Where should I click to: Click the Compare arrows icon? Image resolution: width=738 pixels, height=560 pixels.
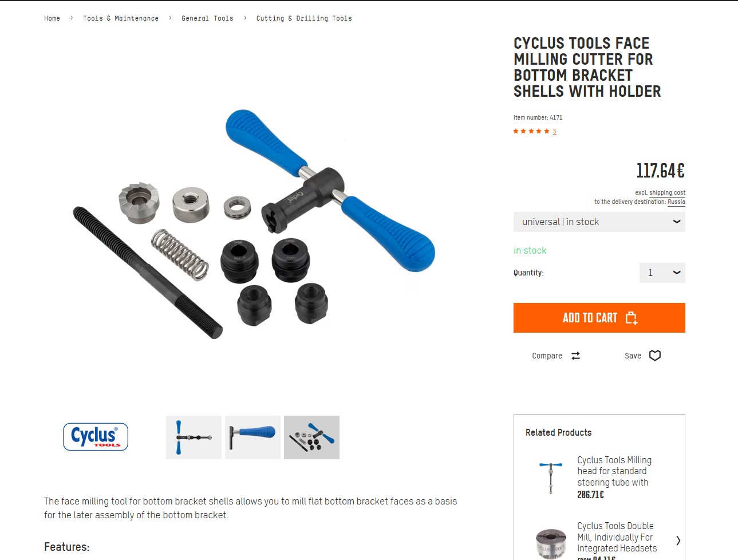coord(576,356)
